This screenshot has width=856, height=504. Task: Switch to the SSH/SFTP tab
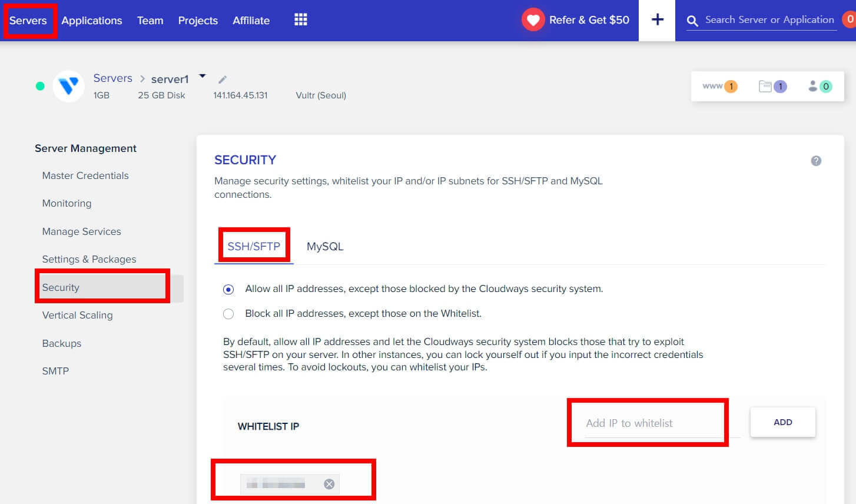click(x=254, y=246)
